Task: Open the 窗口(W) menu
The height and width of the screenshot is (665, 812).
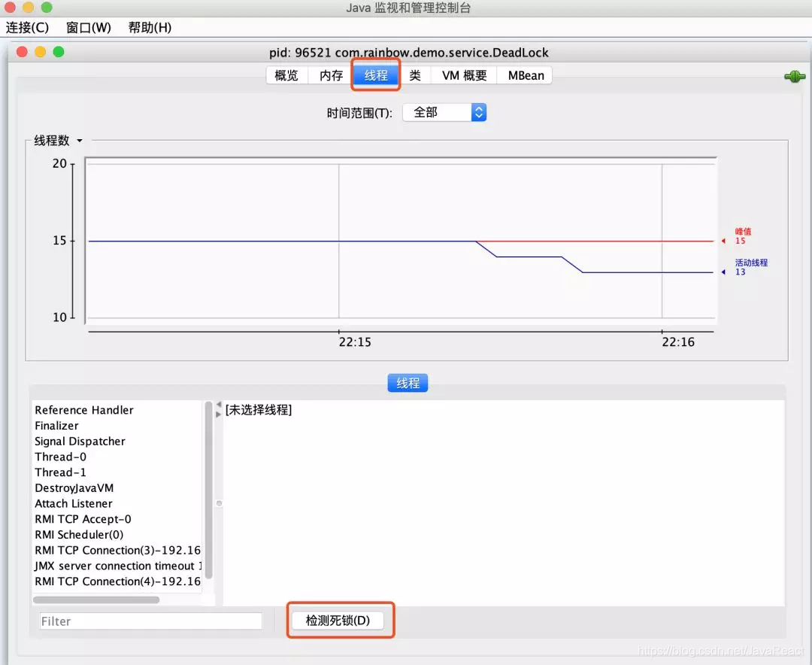Action: [x=89, y=28]
